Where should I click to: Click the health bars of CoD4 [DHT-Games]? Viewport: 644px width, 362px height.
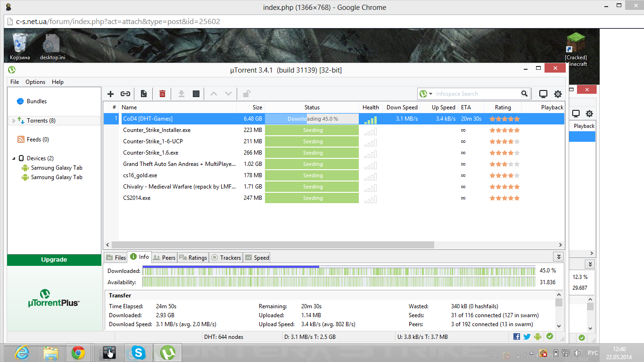(x=371, y=120)
